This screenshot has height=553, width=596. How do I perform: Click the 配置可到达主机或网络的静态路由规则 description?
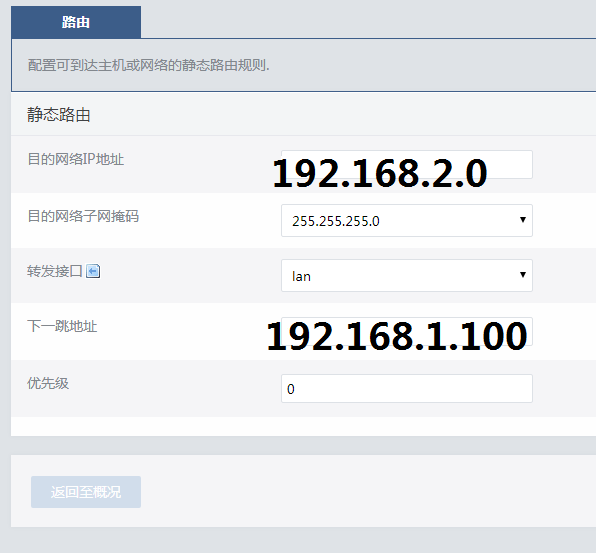point(148,65)
